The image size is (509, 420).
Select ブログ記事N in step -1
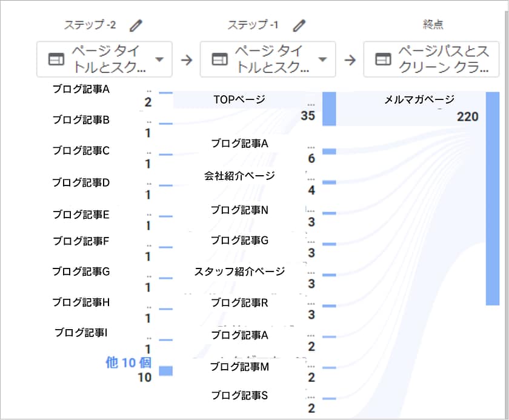pyautogui.click(x=239, y=210)
